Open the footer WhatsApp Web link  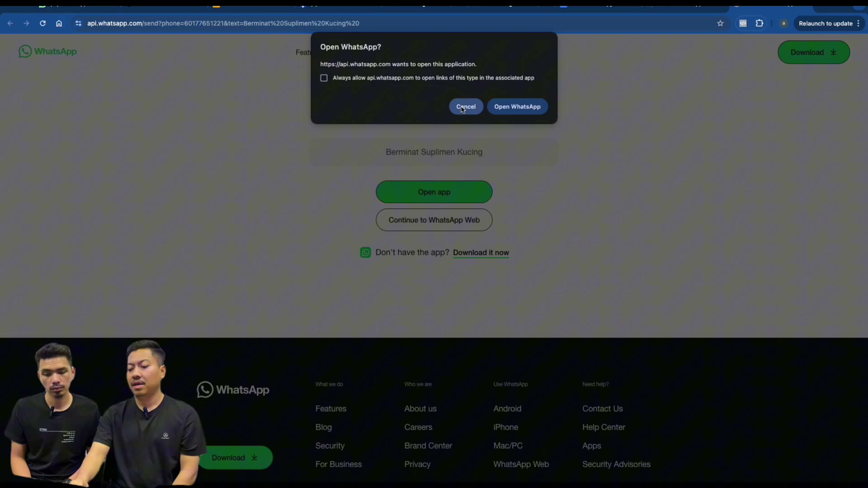(x=521, y=464)
